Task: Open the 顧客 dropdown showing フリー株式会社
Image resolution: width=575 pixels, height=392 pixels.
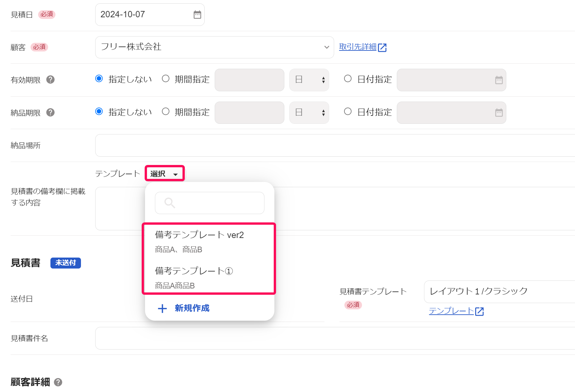Action: (214, 47)
